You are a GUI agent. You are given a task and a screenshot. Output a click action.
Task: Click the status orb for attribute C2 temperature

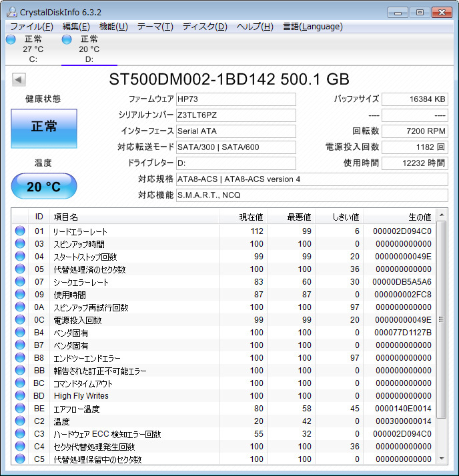click(x=20, y=421)
